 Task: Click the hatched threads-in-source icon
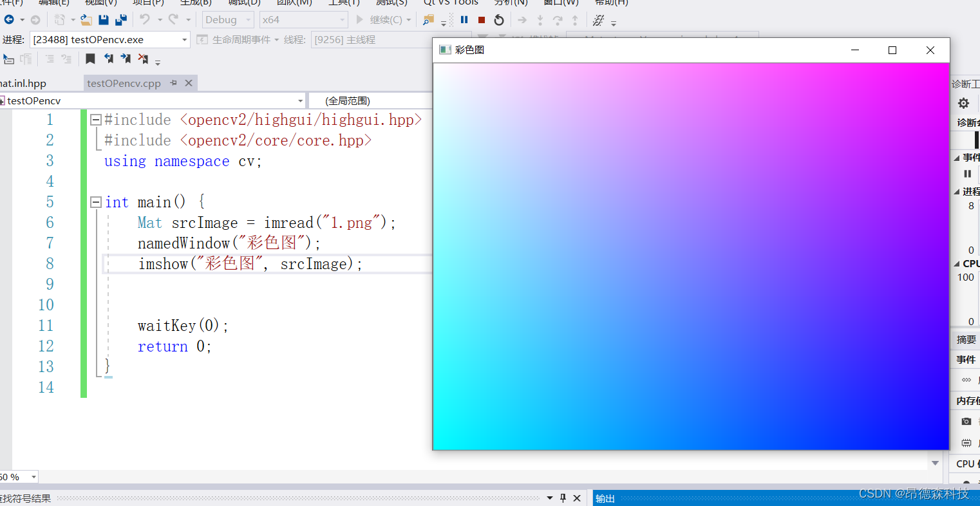tap(598, 20)
